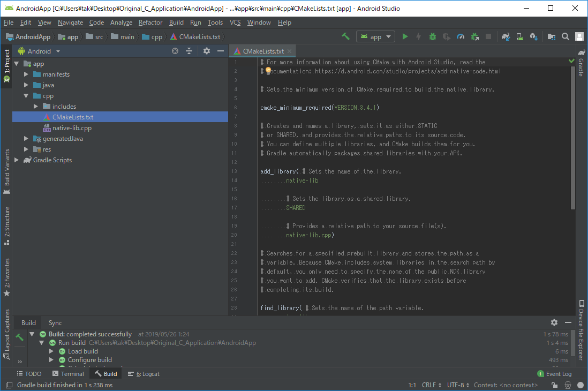This screenshot has height=391, width=588.
Task: Hide the Build panel with minus icon
Action: 568,322
